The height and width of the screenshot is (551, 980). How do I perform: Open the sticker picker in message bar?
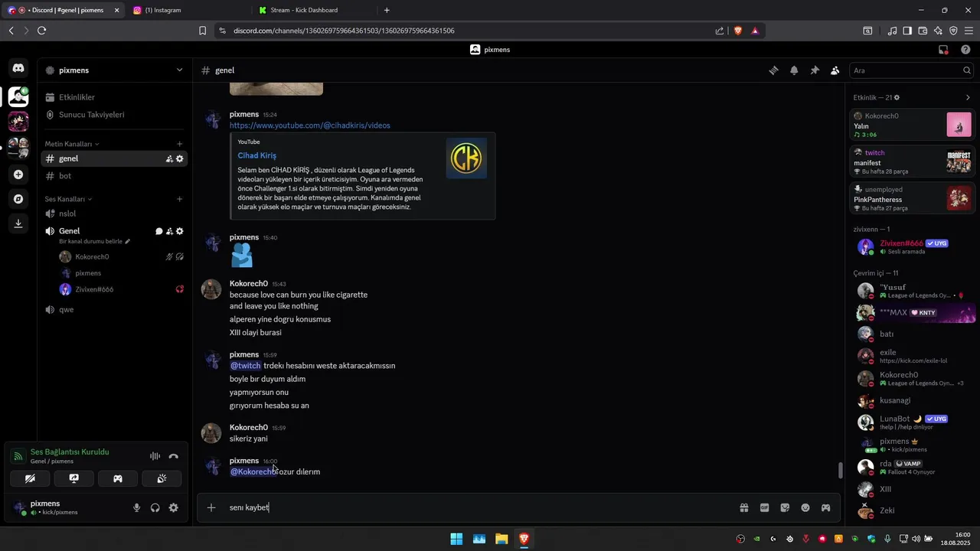click(785, 507)
